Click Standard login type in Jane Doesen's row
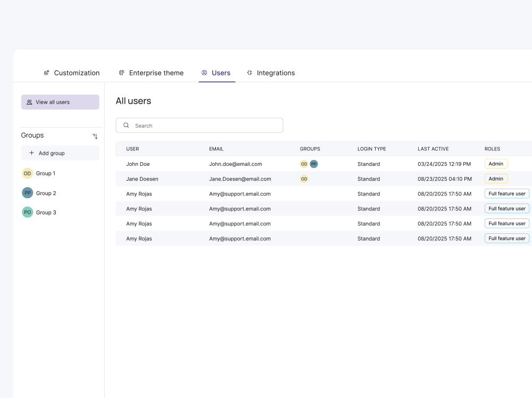Viewport: 532px width, 398px height. (x=369, y=179)
